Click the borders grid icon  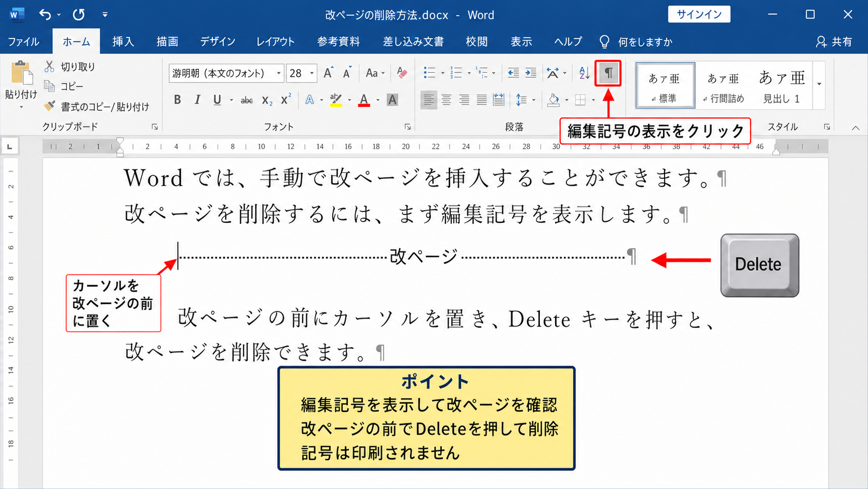(x=580, y=100)
